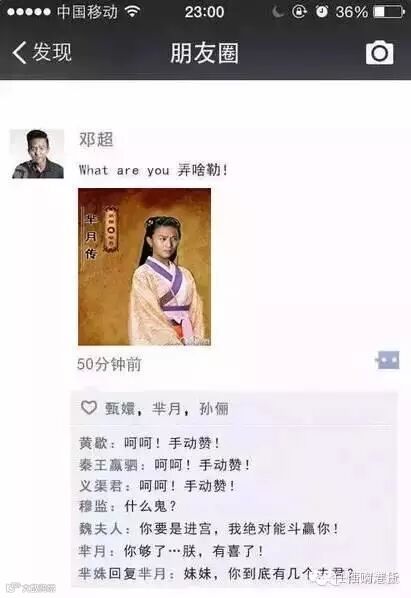This screenshot has width=411, height=598.
Task: Tap commenter name 秦王嬴驷
Action: pos(109,465)
